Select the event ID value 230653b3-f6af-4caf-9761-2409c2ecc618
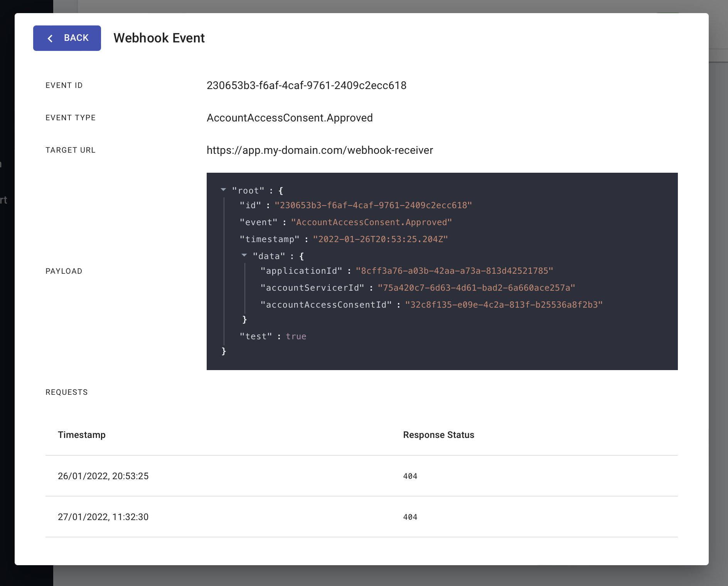 pos(307,86)
